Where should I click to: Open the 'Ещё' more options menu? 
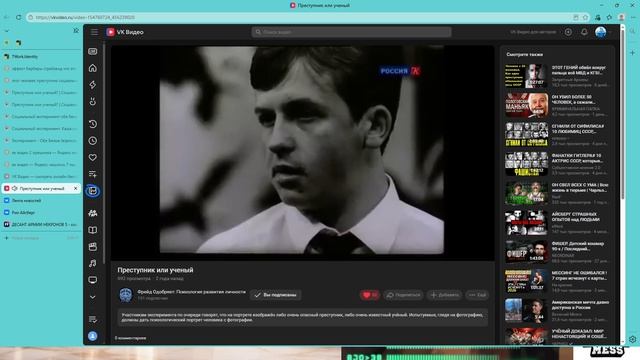coord(477,295)
